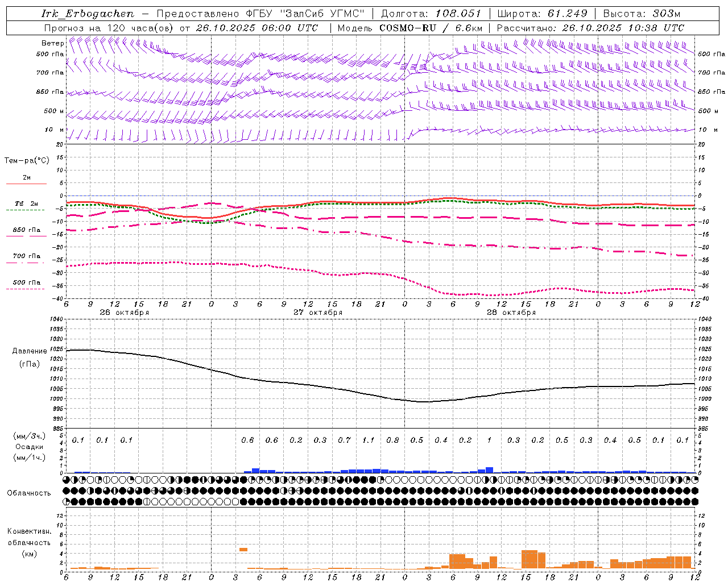Click the "(мм/3ч.)" precipitation unit label
728x582 pixels.
point(30,436)
